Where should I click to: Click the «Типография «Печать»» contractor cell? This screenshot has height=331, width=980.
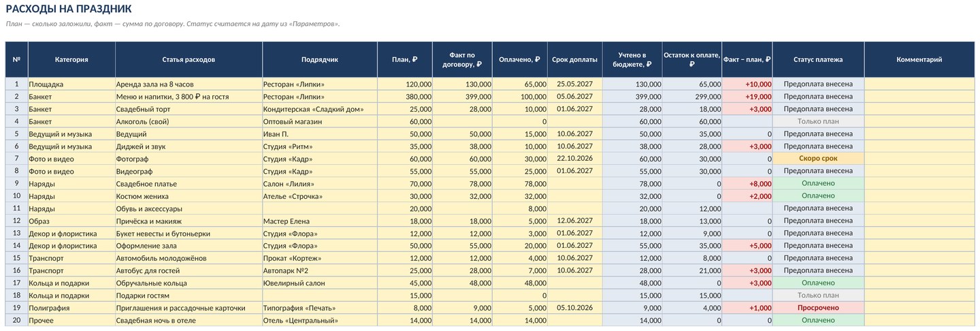click(319, 308)
